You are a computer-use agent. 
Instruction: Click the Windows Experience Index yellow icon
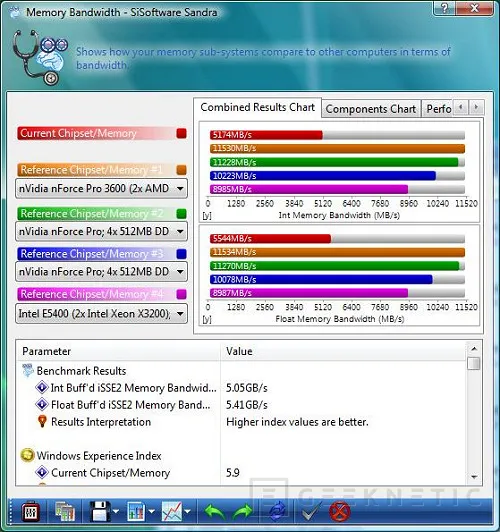(27, 455)
